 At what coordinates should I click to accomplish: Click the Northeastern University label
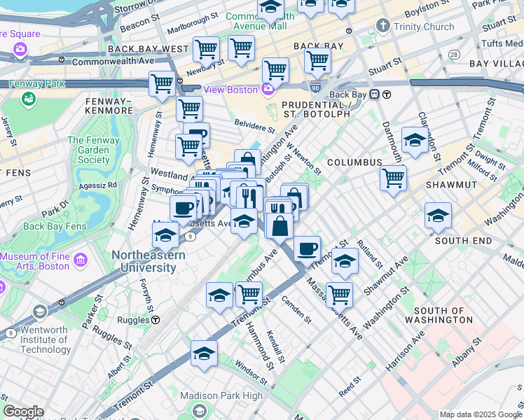tap(149, 261)
